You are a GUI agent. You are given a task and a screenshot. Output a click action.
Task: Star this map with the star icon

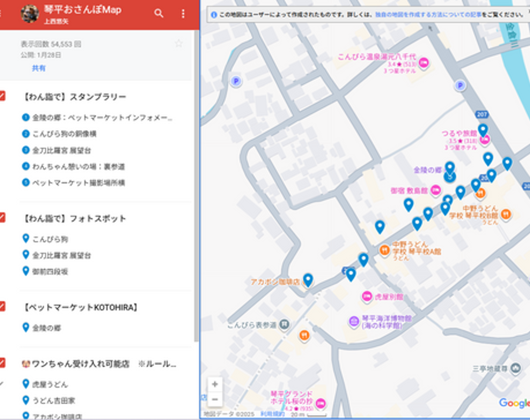click(179, 43)
